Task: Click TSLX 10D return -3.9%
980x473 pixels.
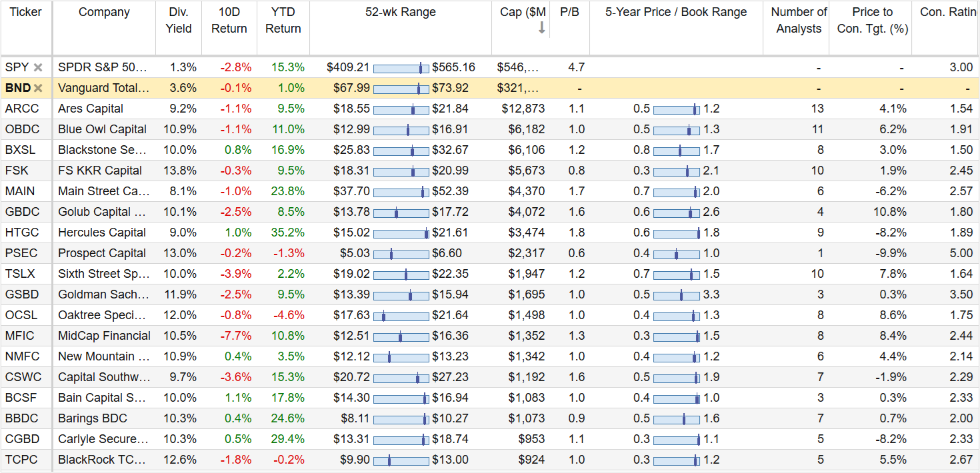Action: click(236, 274)
